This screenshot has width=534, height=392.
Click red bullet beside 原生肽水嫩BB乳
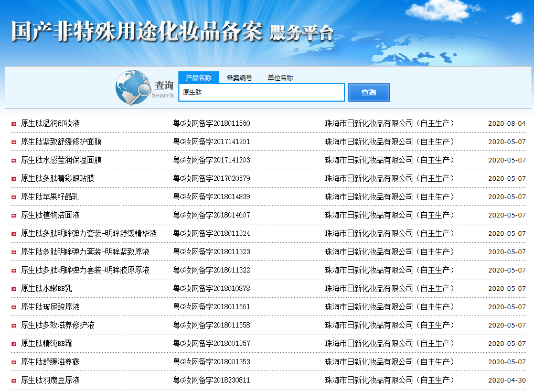14,289
